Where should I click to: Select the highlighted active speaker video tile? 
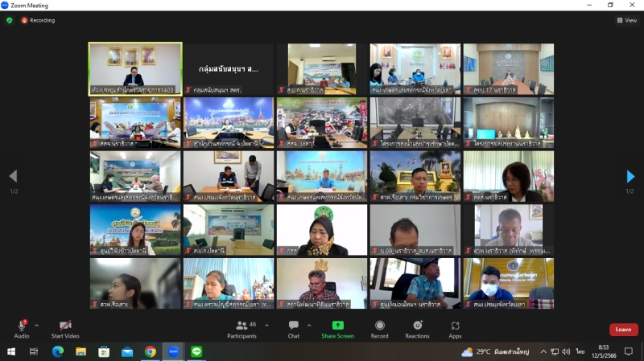[x=135, y=69]
